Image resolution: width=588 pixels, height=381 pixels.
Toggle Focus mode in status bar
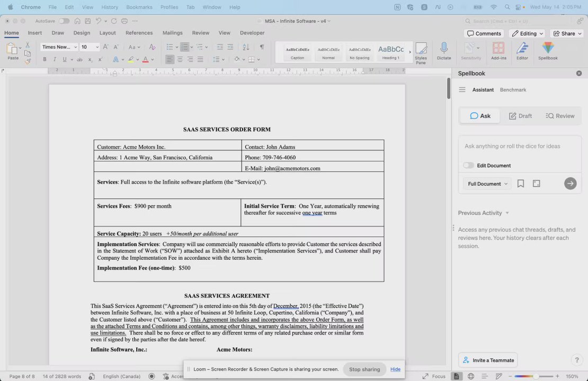click(434, 376)
